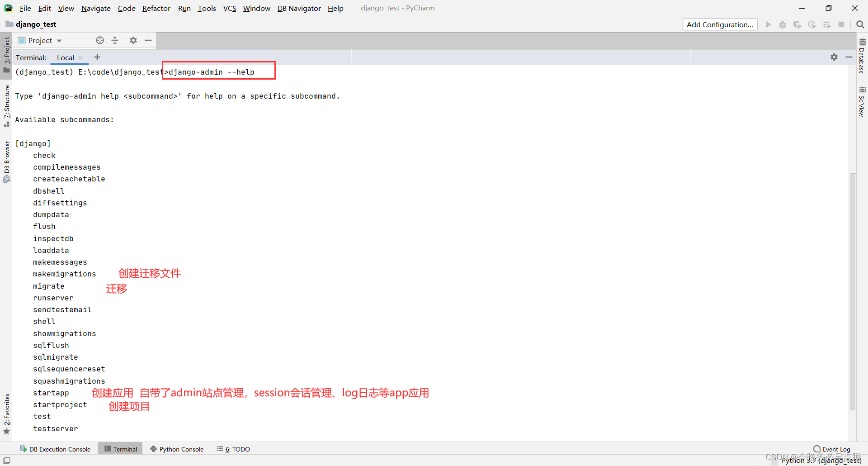Click the concurrency diagram run icon
Viewport: 868px width, 466px height.
click(827, 24)
